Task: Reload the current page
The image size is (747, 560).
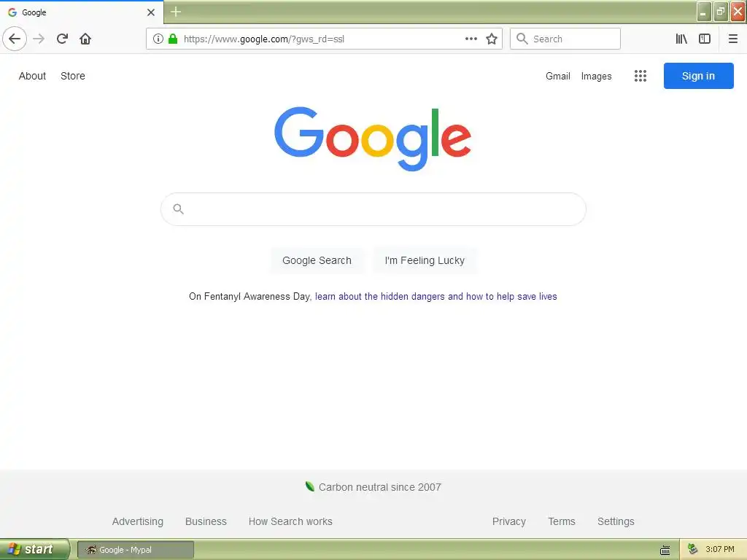Action: tap(62, 39)
